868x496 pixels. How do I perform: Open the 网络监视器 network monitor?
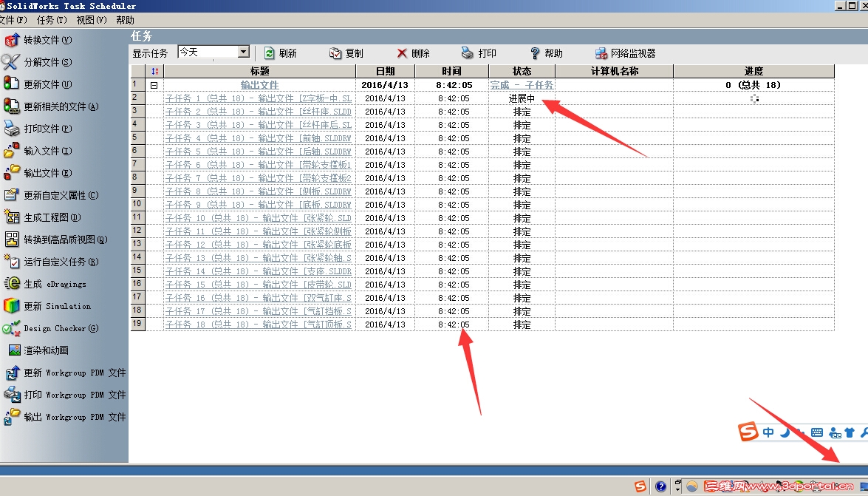[626, 53]
